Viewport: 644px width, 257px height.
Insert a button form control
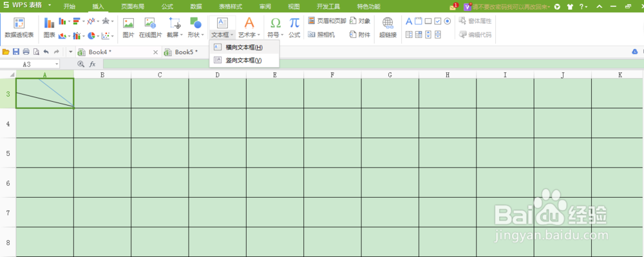click(428, 21)
